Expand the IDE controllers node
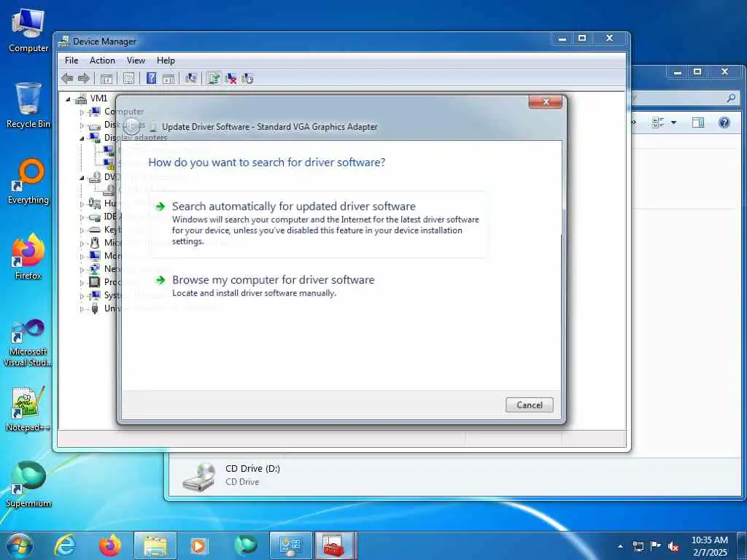The image size is (747, 560). 82,217
